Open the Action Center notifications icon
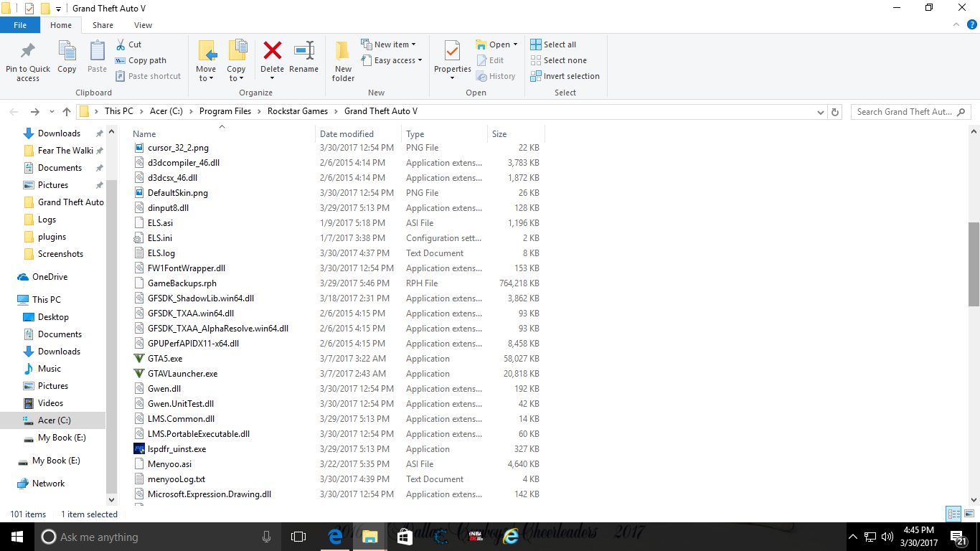Screen dimensions: 980x551 click(x=958, y=537)
